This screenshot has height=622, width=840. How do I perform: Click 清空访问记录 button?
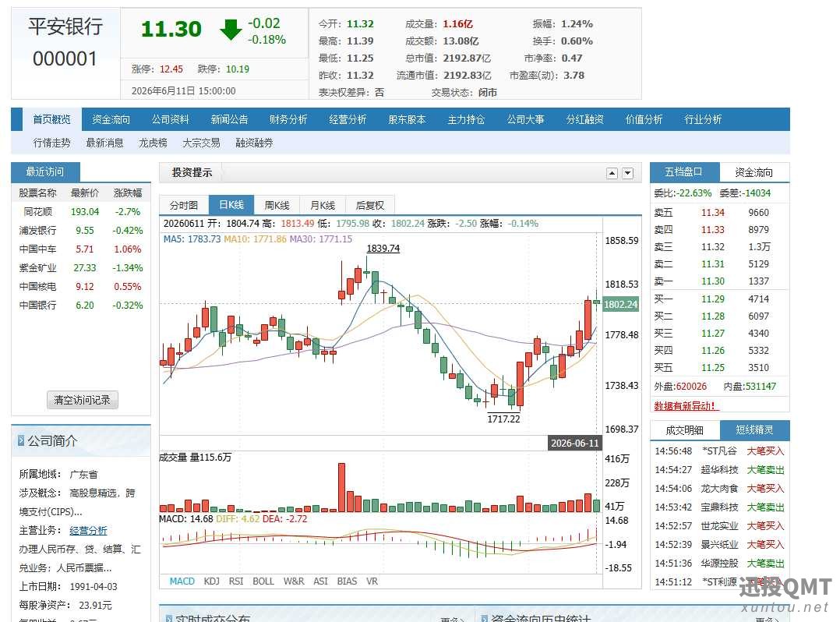82,400
